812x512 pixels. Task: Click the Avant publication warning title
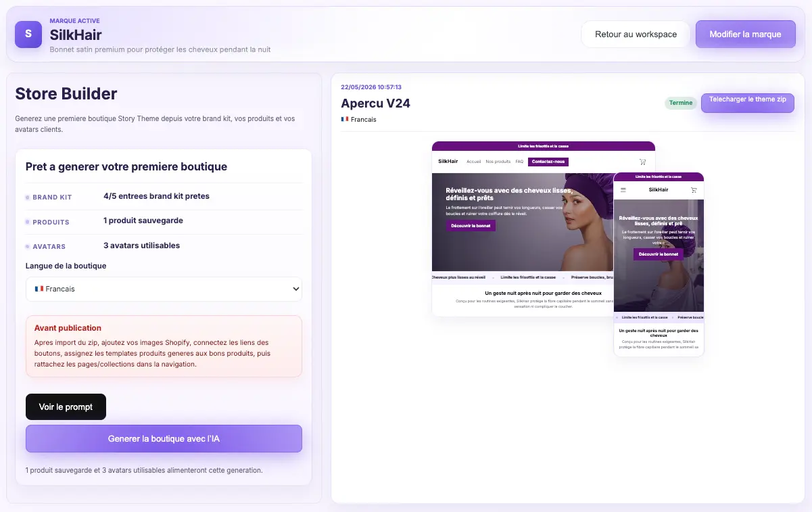68,328
